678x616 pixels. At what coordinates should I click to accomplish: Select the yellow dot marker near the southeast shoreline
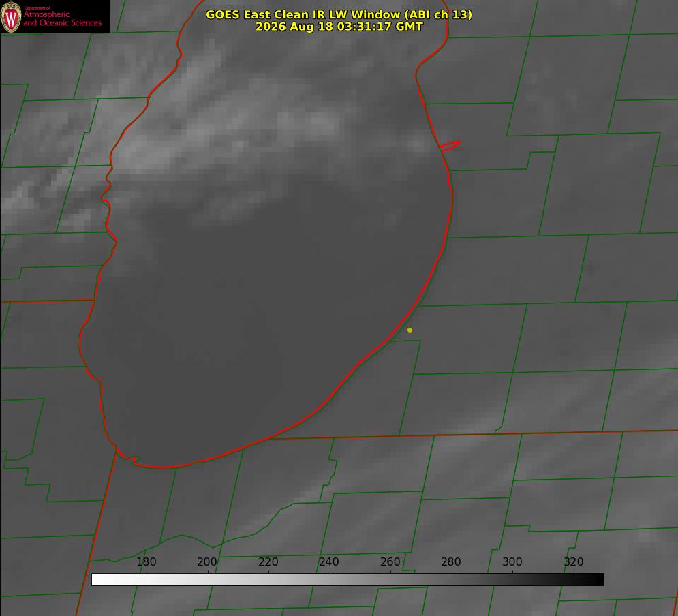tap(410, 330)
